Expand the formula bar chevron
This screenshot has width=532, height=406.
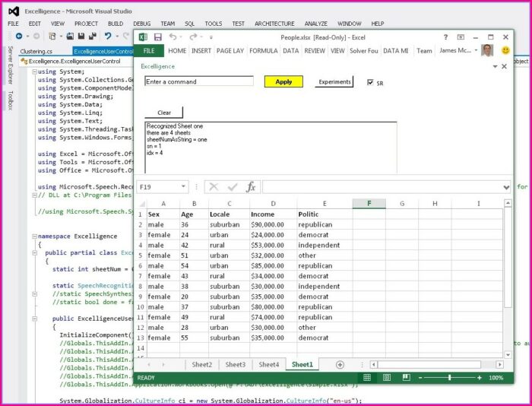[x=506, y=187]
